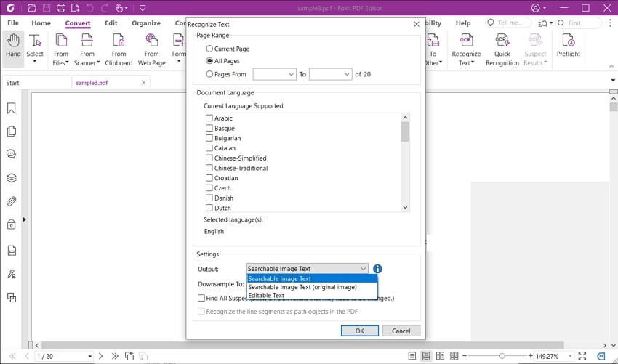Viewport: 618px width, 364px height.
Task: Switch to facing pages view mode
Action: point(441,356)
